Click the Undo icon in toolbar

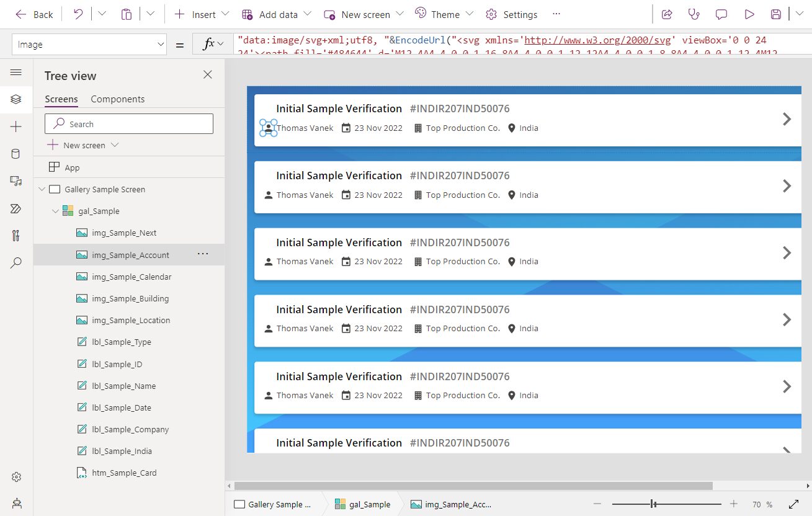[x=78, y=14]
